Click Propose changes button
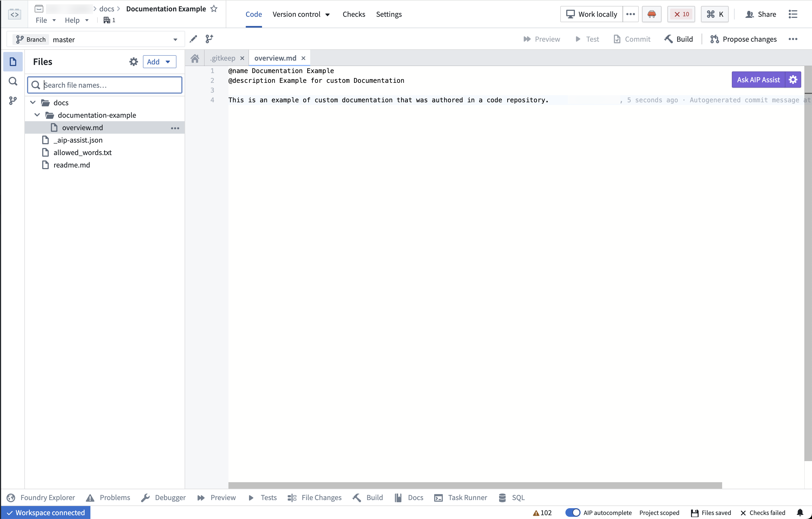Screen dimensions: 812x519 [743, 39]
